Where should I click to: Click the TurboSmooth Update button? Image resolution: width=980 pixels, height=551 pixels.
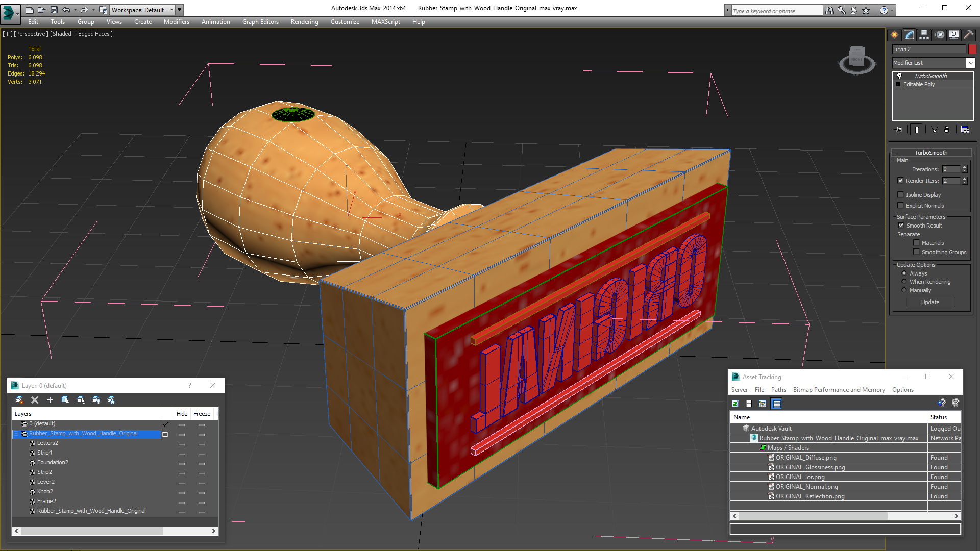coord(930,302)
